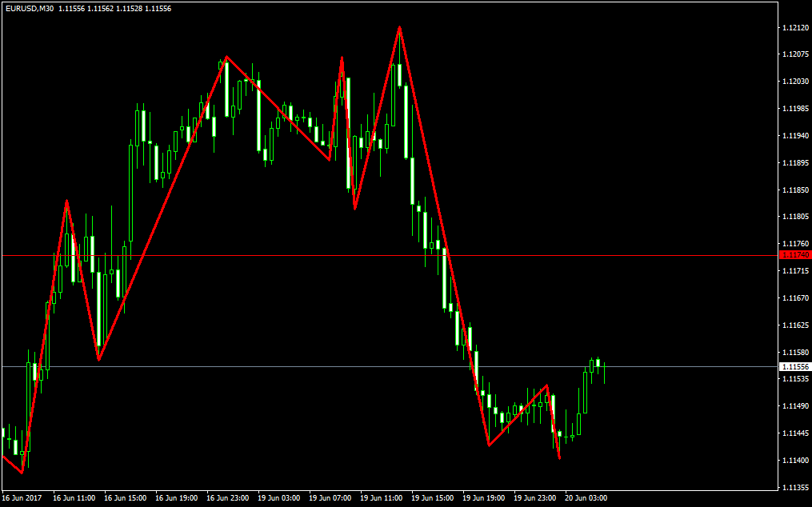Screen dimensions: 812x507
Task: Click the last candlestick on the chart
Action: point(604,367)
